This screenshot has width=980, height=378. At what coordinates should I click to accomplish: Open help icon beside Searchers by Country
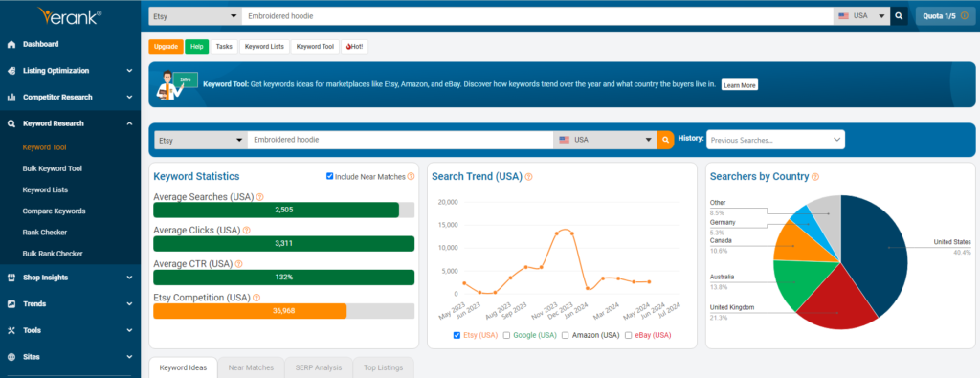815,177
